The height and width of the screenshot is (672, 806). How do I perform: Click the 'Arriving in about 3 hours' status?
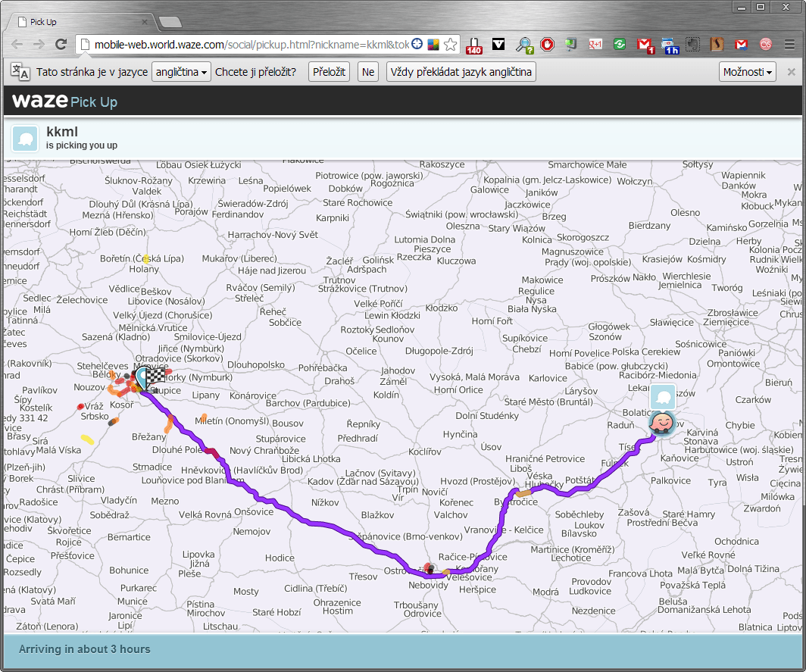[x=85, y=649]
